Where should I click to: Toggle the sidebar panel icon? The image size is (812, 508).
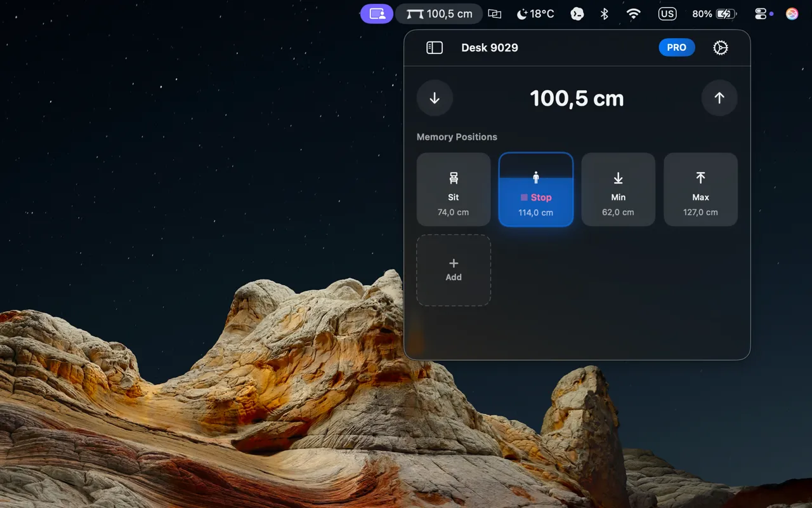(435, 48)
